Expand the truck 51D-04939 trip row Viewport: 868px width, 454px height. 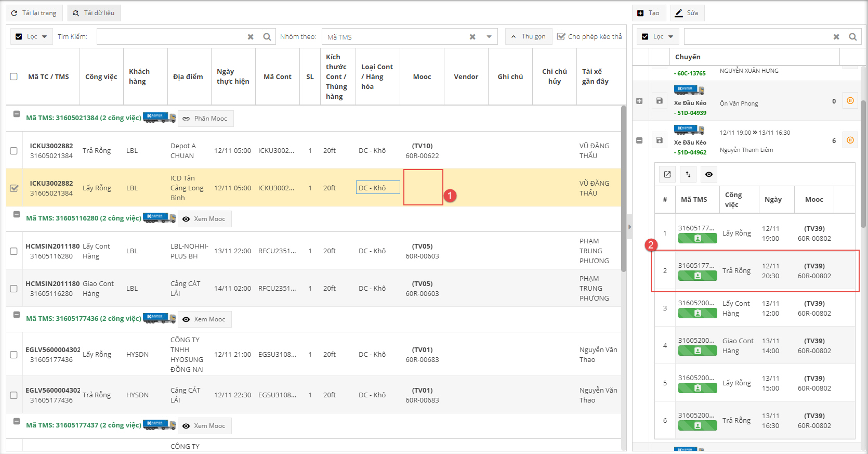639,101
